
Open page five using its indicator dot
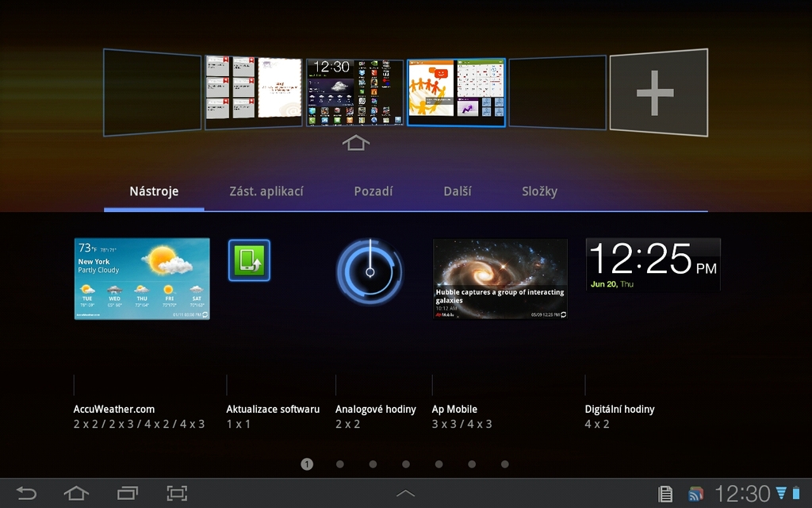point(439,464)
